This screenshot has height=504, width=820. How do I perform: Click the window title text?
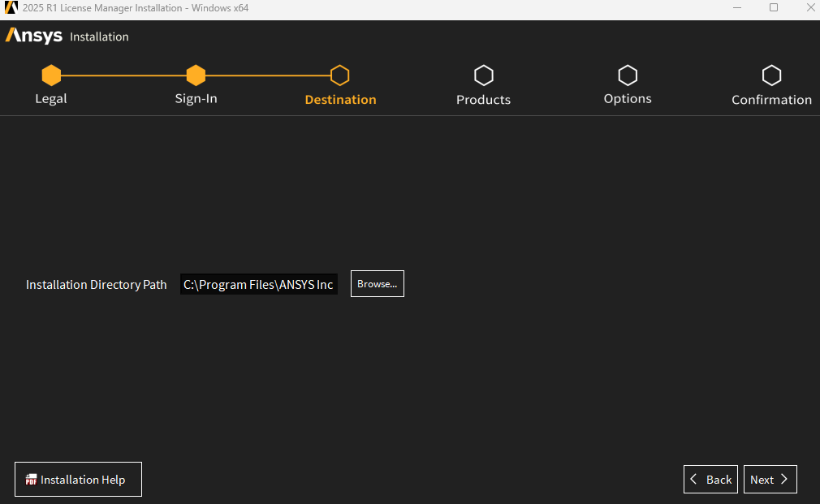coord(136,8)
